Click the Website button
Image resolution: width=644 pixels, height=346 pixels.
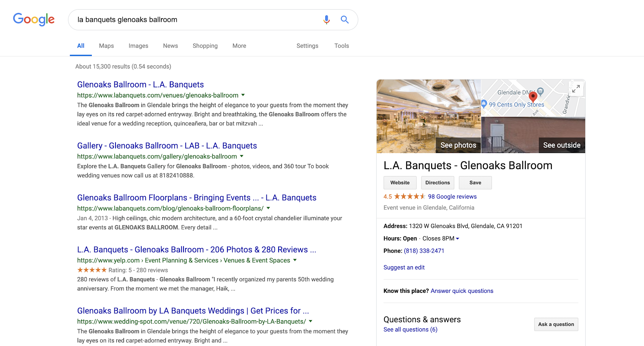(x=400, y=182)
